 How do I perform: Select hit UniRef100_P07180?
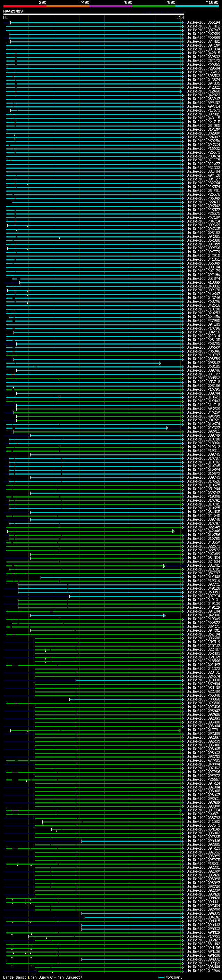point(203,218)
